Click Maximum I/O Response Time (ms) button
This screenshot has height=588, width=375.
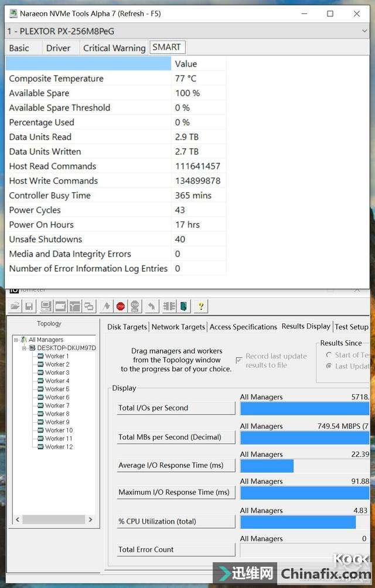tap(176, 492)
